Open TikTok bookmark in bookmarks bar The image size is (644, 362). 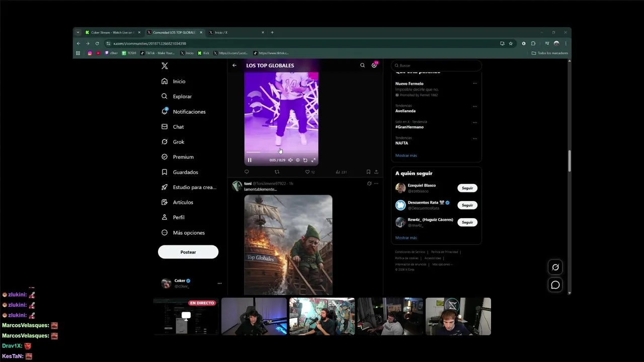click(x=157, y=53)
